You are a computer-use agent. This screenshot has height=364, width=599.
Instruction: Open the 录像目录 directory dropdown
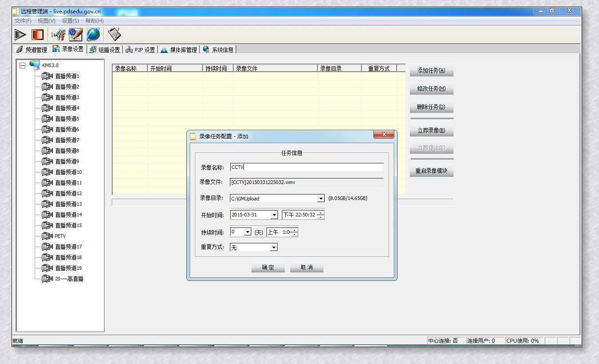click(321, 199)
